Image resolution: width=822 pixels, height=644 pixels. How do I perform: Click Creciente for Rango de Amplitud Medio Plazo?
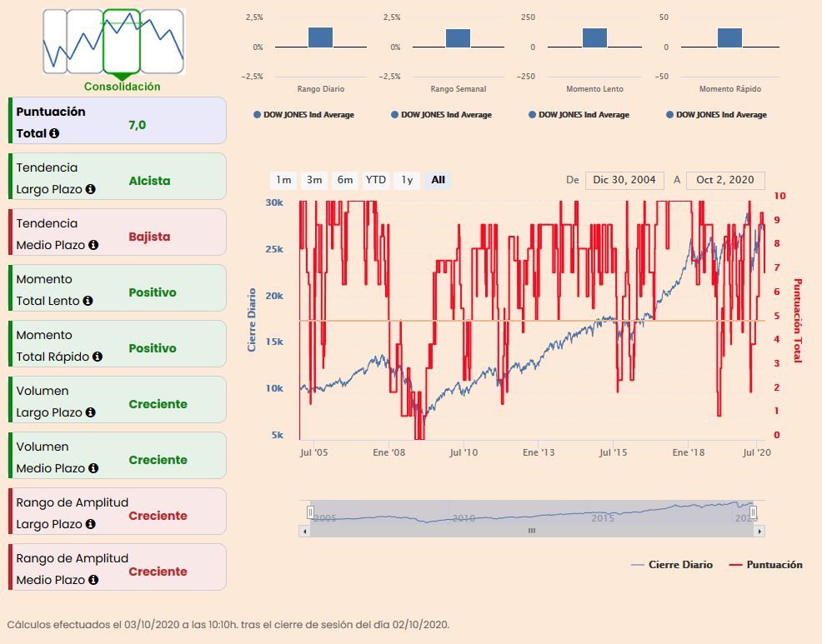158,572
